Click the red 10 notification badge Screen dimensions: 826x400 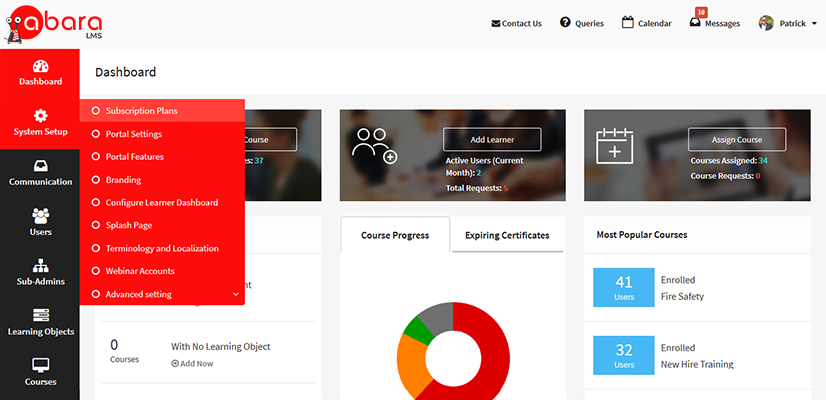click(x=701, y=12)
